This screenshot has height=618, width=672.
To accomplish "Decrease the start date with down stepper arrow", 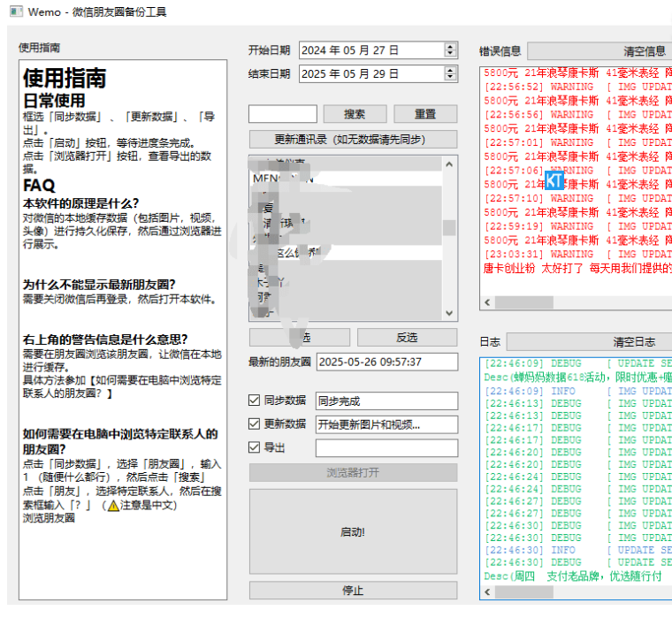I will click(x=449, y=54).
